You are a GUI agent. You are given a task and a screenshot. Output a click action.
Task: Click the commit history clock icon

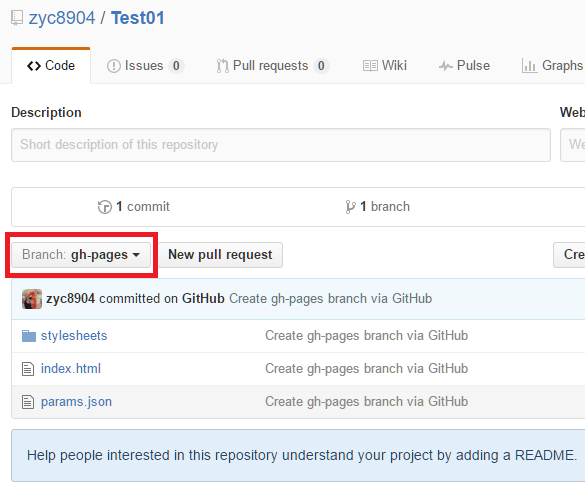point(105,207)
